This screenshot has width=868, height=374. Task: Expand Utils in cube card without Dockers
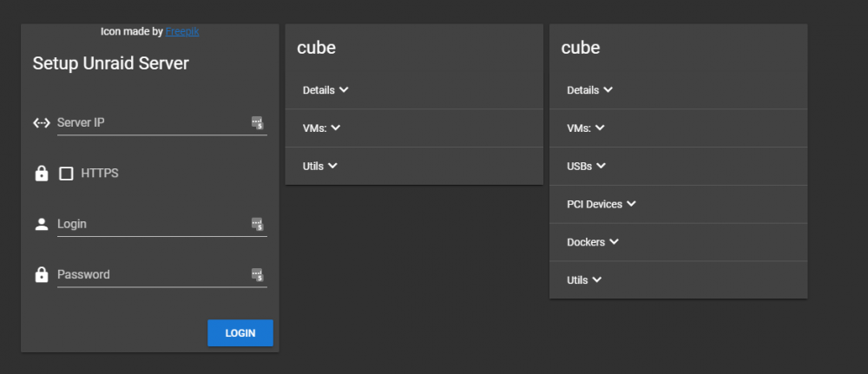coord(414,166)
